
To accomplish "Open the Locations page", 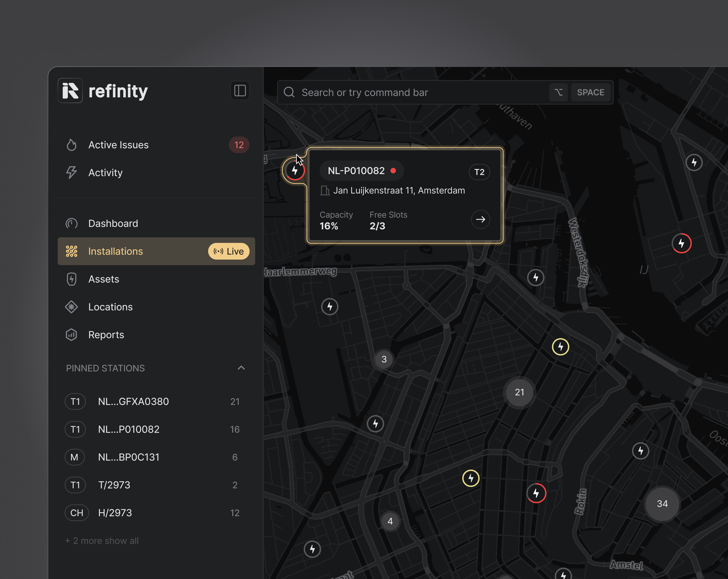I will click(x=156, y=307).
